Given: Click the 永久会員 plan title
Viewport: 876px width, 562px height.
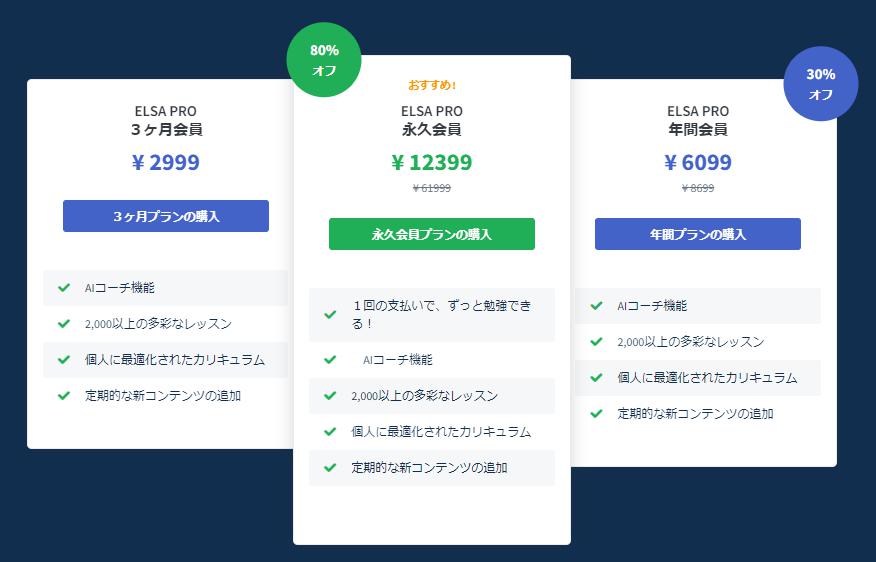Looking at the screenshot, I should click(x=432, y=129).
